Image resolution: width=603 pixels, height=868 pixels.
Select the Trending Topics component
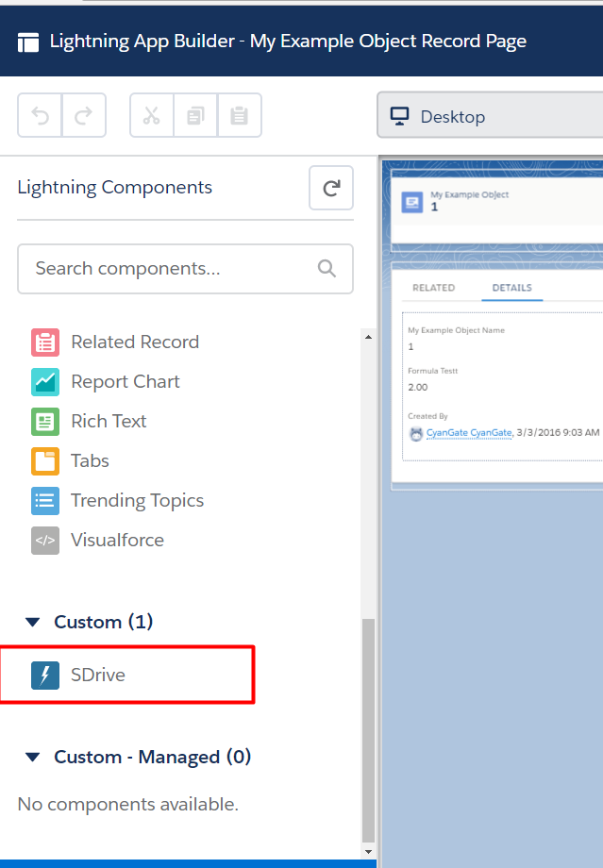[x=137, y=500]
